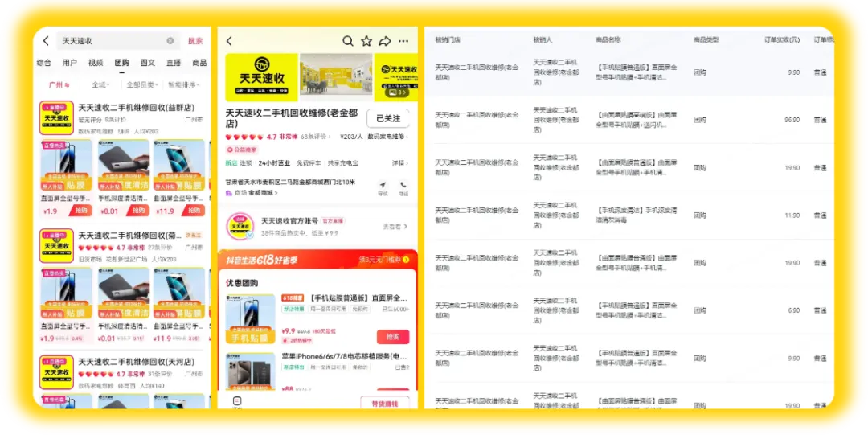Favorite the store with the star icon
868x435 pixels.
366,41
